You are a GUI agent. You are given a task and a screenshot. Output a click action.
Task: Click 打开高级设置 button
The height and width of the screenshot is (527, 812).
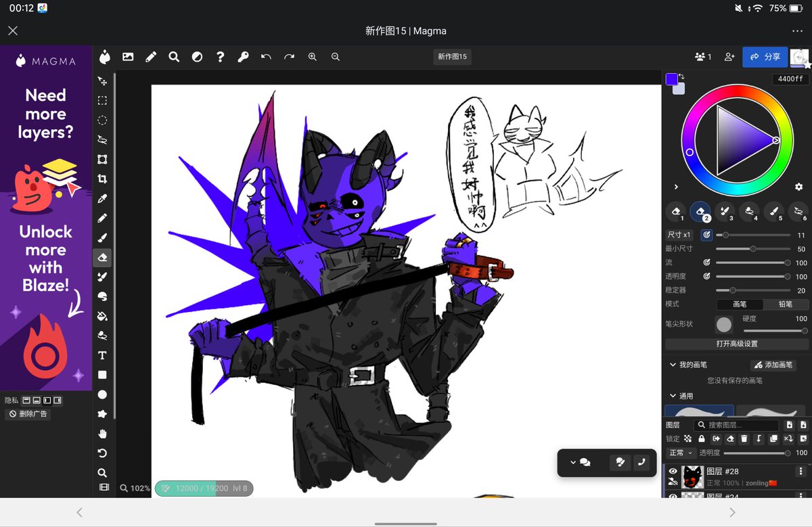pos(737,344)
